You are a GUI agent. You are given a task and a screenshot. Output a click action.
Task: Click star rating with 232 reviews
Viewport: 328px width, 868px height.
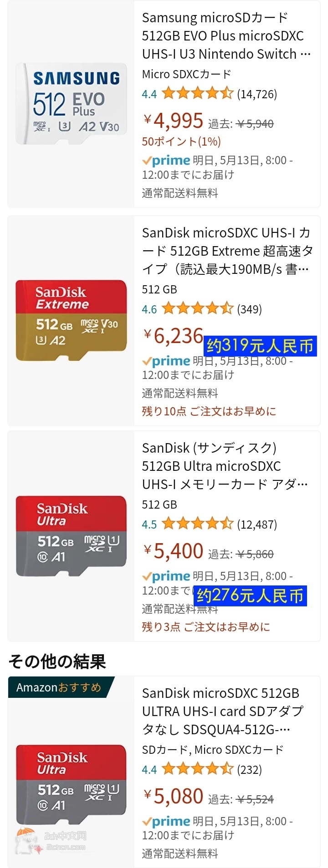(x=197, y=770)
